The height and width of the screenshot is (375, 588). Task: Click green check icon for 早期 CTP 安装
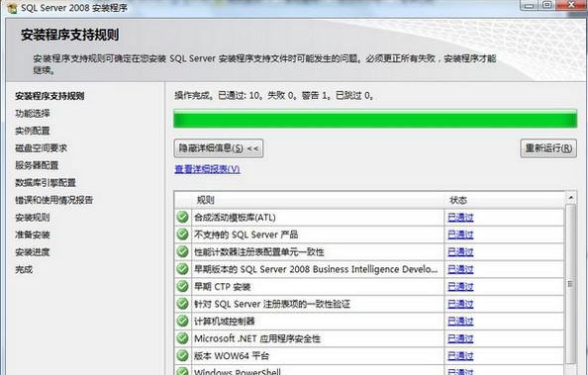coord(182,286)
